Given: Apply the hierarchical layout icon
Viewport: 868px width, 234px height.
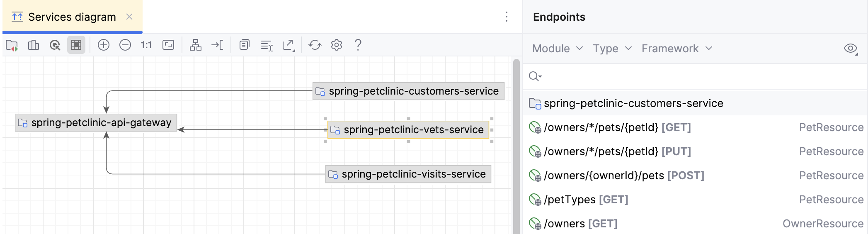Looking at the screenshot, I should [195, 45].
